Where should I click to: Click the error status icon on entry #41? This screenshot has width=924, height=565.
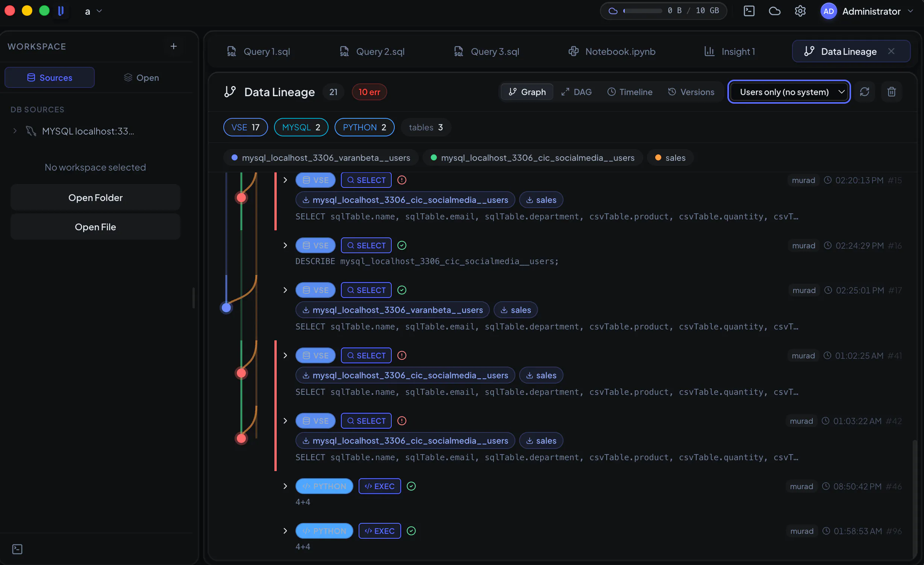[401, 355]
